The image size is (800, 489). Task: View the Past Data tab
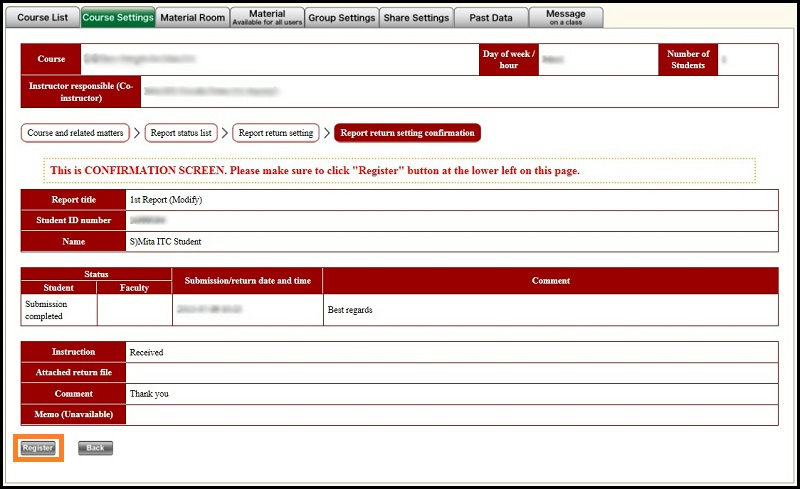[x=490, y=17]
